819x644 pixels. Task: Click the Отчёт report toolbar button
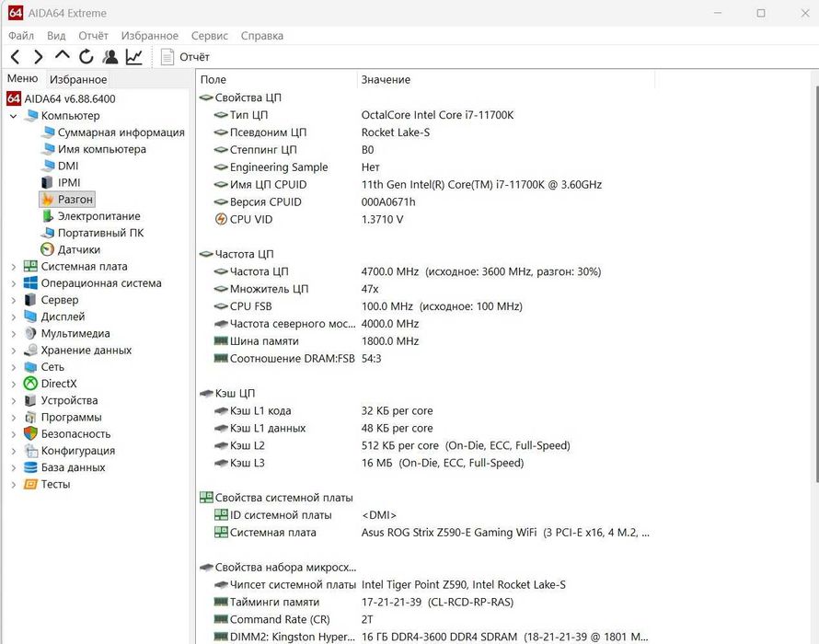pos(185,56)
